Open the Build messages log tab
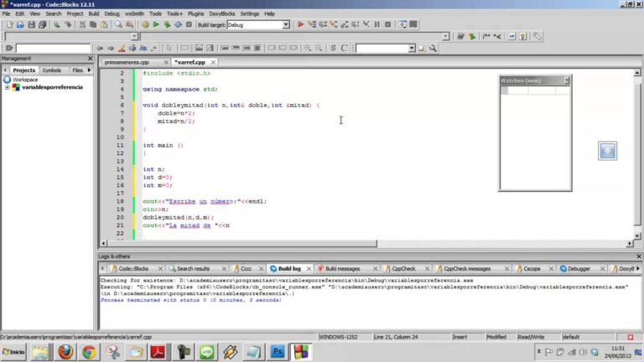 point(342,269)
